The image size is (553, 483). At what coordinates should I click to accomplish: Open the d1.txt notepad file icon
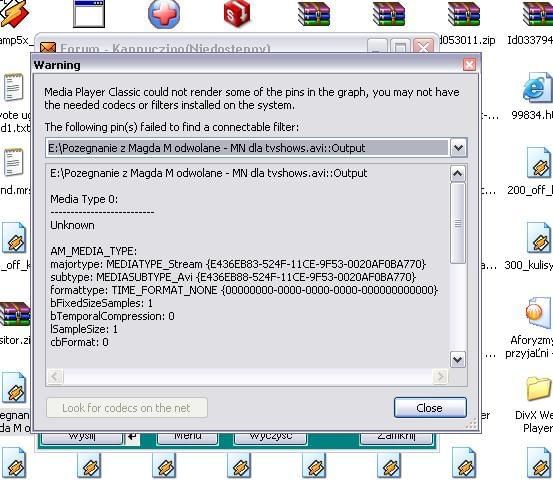click(13, 87)
